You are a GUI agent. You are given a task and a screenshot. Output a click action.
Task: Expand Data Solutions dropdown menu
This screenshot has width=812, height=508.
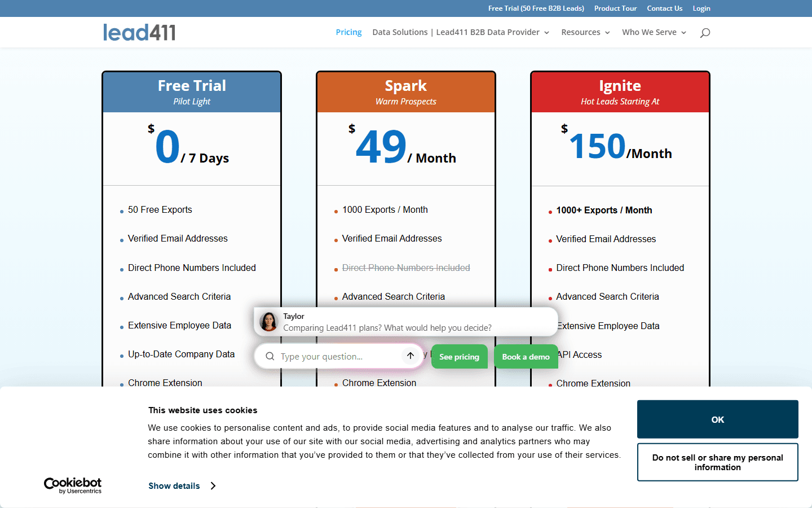coord(461,32)
